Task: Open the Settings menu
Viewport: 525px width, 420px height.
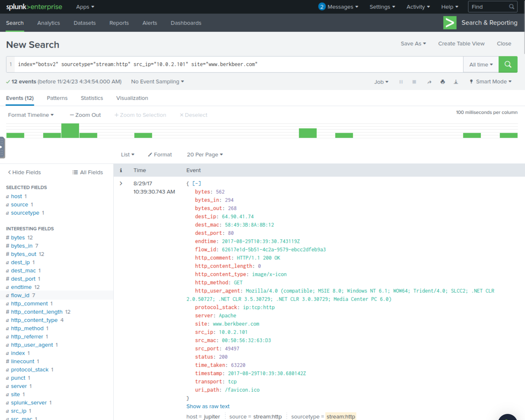Action: point(382,7)
